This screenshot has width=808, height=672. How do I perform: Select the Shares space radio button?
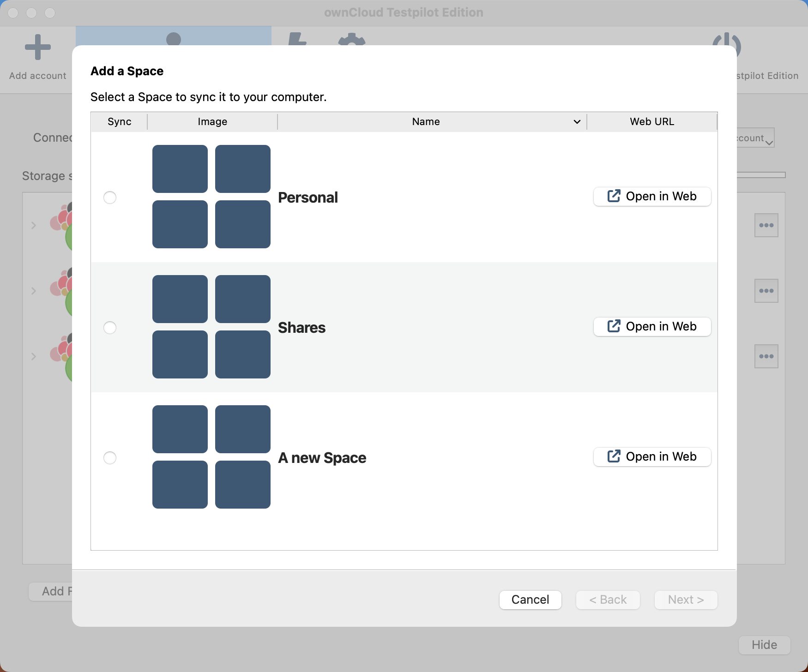[110, 328]
